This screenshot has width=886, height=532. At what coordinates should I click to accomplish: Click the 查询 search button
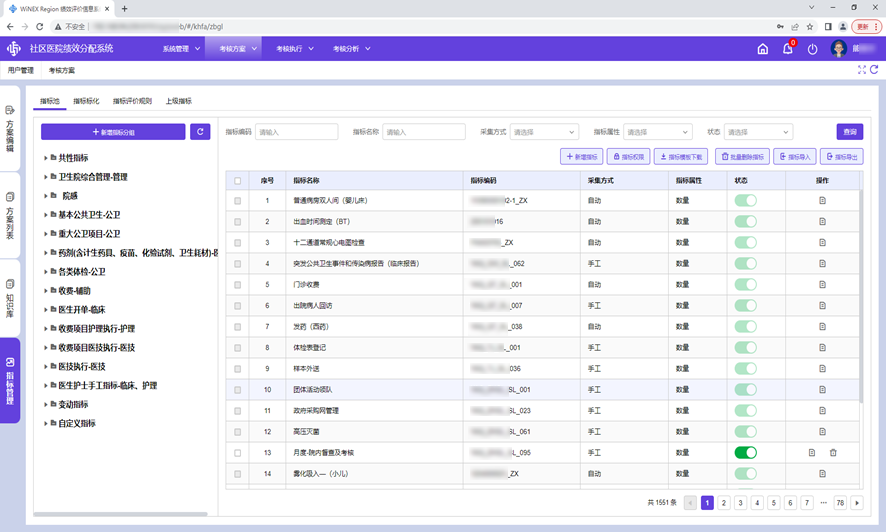tap(849, 132)
